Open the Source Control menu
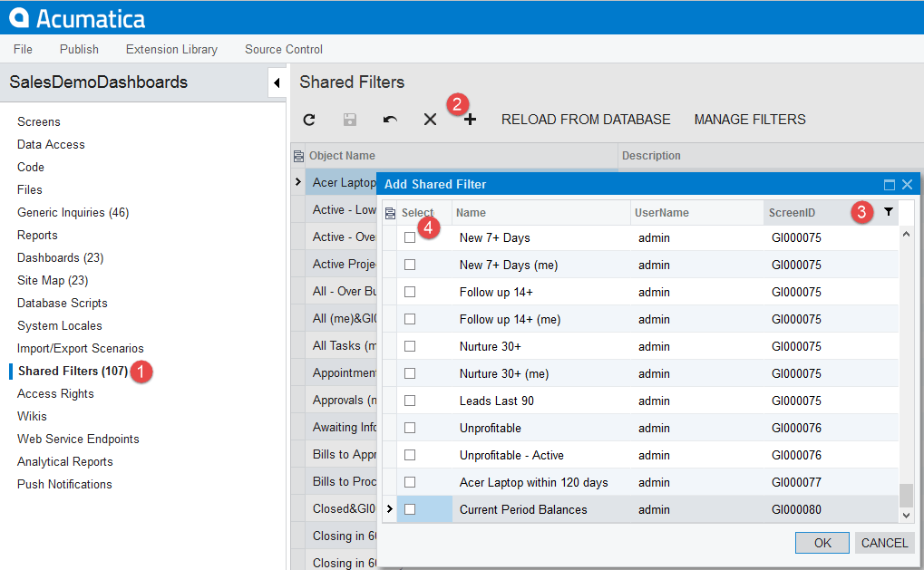Viewport: 924px width, 570px height. coord(284,50)
